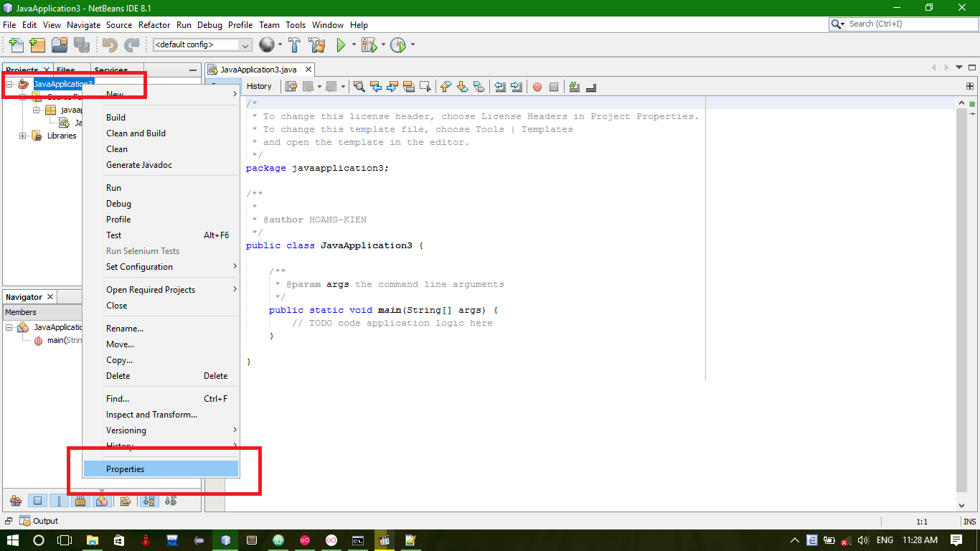Open the browser globe dropdown arrow
The height and width of the screenshot is (551, 980).
click(x=280, y=45)
